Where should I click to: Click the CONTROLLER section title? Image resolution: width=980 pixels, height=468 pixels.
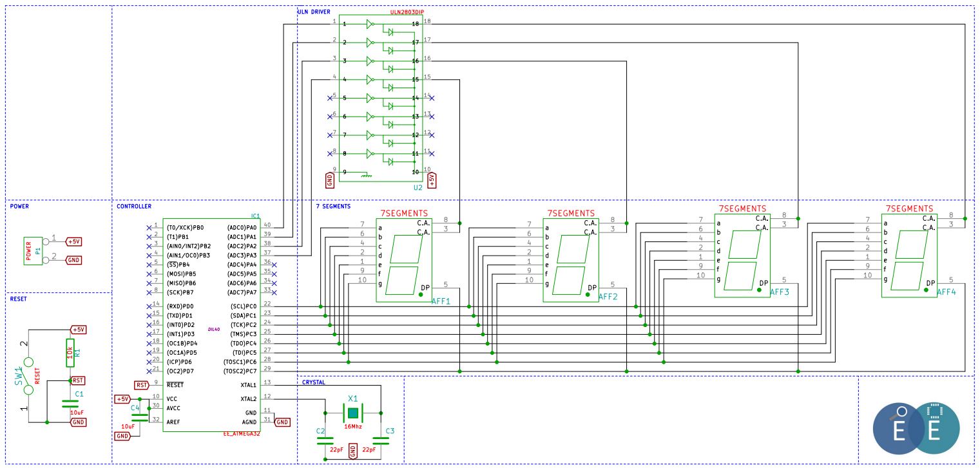tap(134, 207)
